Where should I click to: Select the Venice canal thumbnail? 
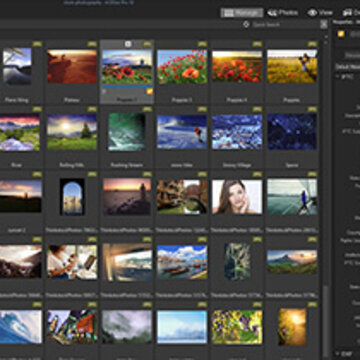click(182, 197)
